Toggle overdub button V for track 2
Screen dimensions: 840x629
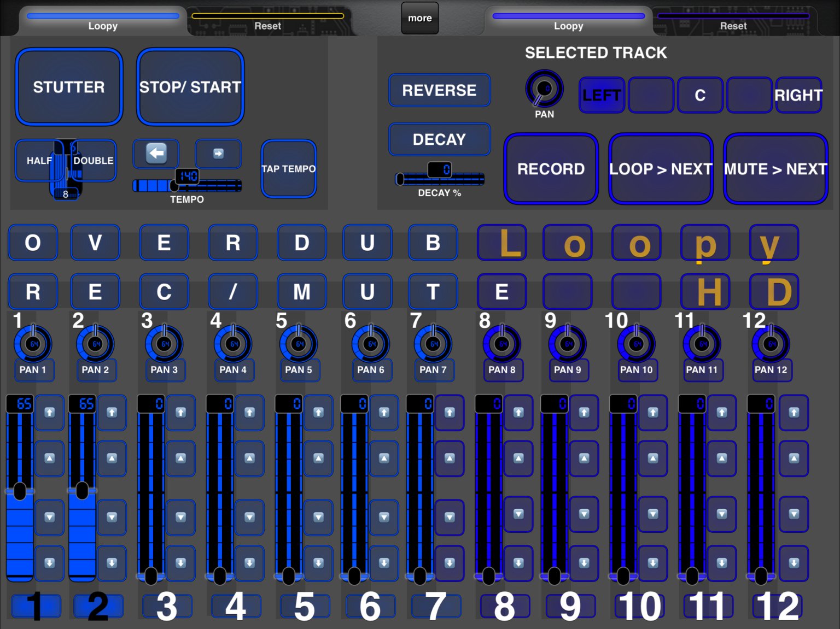(95, 243)
